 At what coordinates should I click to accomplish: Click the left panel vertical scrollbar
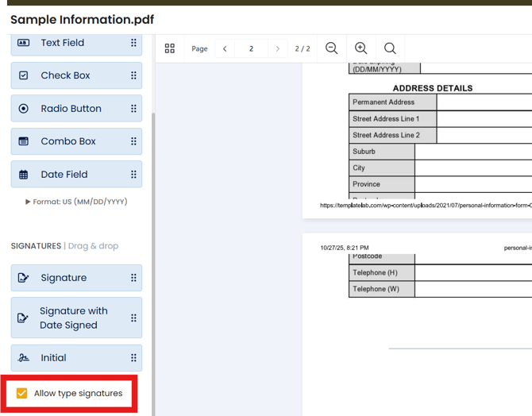[152, 238]
